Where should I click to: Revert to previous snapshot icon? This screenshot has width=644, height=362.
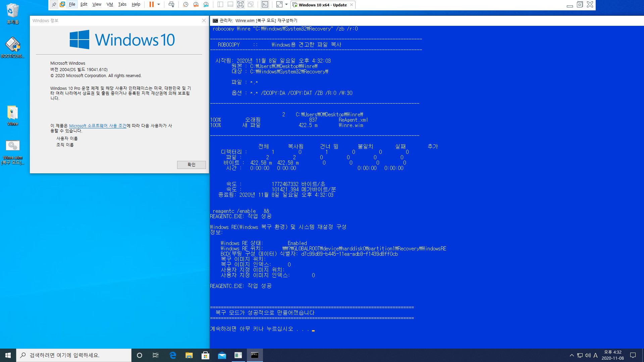(x=196, y=5)
